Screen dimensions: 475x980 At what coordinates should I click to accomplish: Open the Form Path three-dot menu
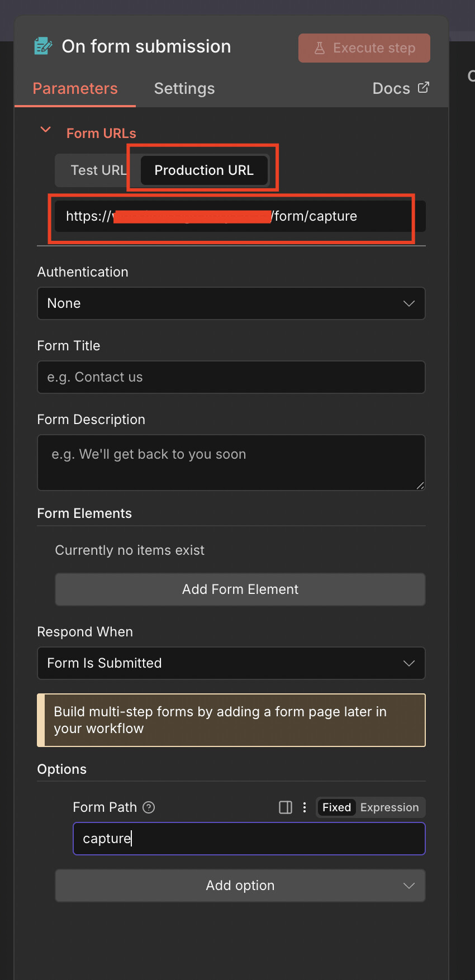point(305,807)
